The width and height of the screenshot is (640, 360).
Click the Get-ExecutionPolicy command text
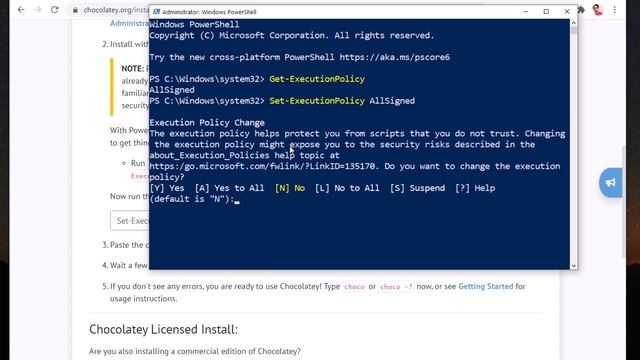pos(317,79)
